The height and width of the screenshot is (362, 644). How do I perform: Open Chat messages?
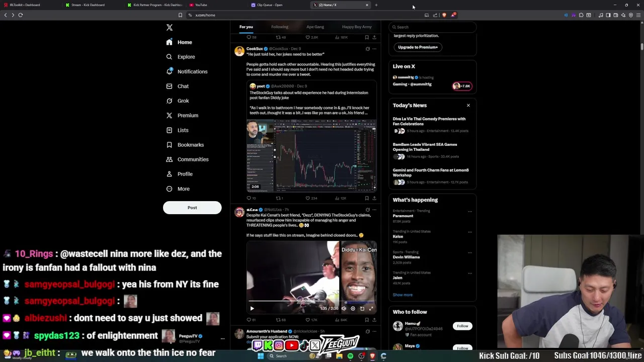coord(177,86)
